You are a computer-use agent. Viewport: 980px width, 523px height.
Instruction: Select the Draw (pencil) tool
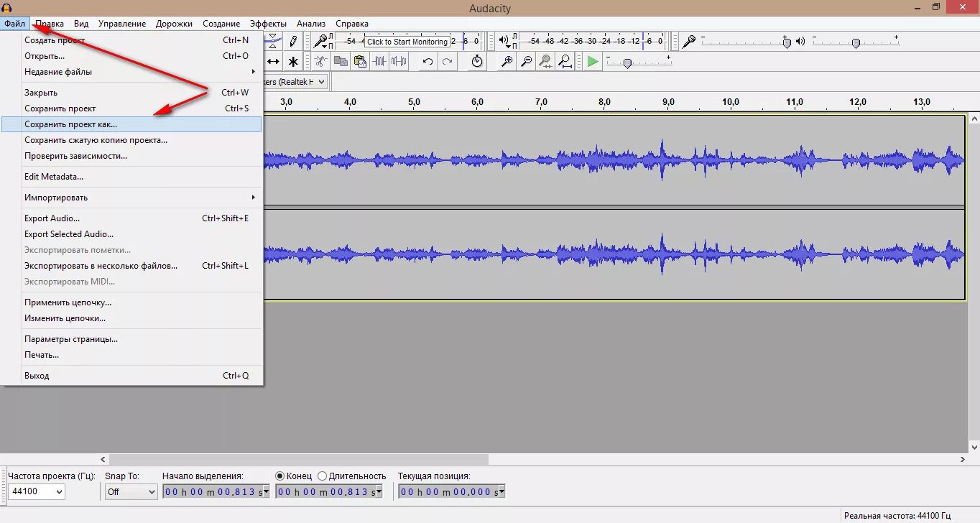(x=293, y=41)
